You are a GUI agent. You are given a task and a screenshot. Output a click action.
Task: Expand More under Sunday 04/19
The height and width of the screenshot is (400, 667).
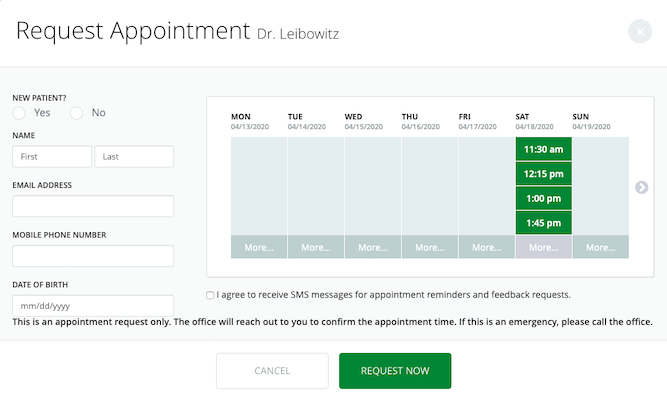600,247
